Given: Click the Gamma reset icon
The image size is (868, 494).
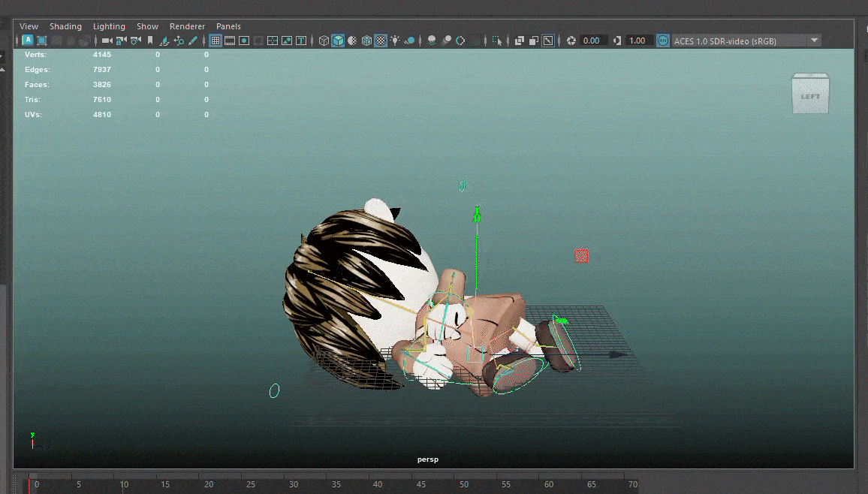Looking at the screenshot, I should (x=617, y=41).
